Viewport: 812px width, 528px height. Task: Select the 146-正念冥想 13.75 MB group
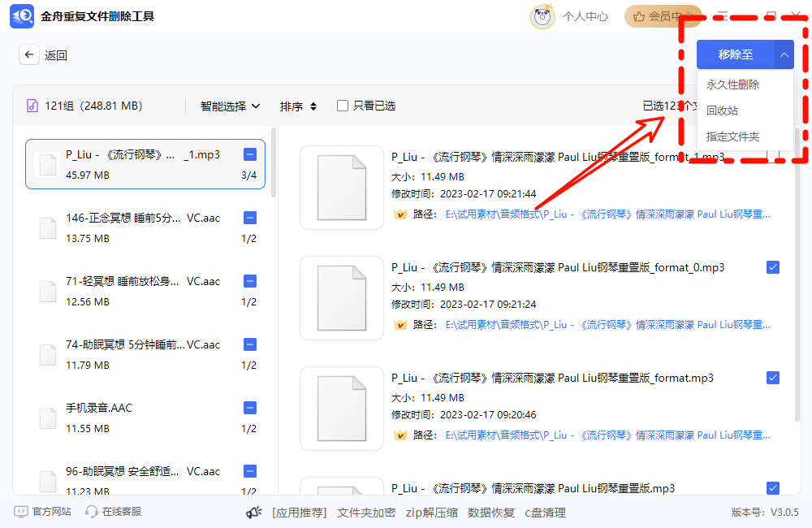click(x=145, y=228)
